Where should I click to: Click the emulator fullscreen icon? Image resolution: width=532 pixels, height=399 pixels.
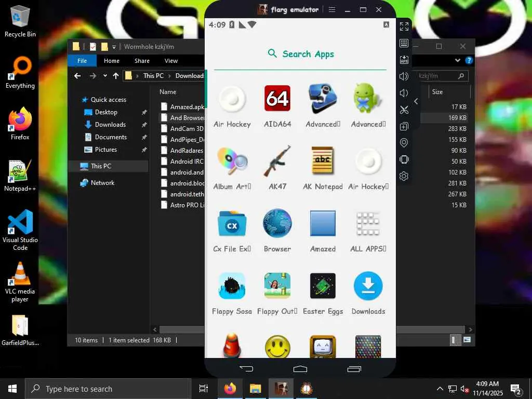(x=404, y=26)
